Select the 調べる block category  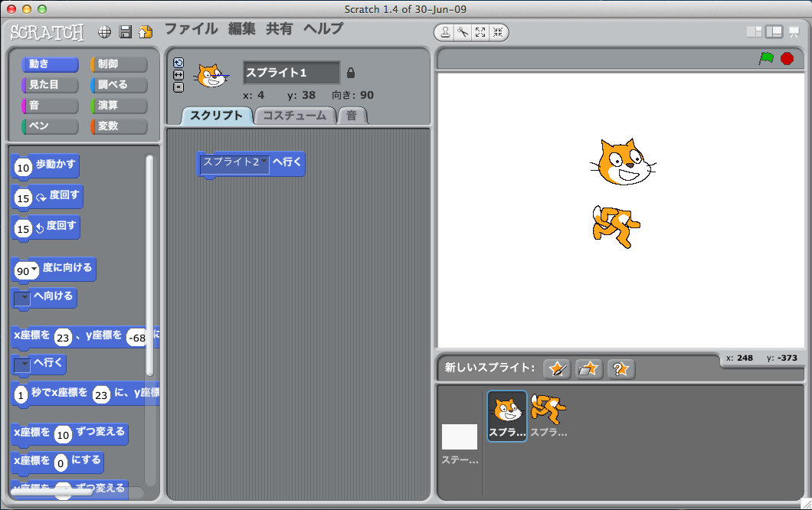119,84
